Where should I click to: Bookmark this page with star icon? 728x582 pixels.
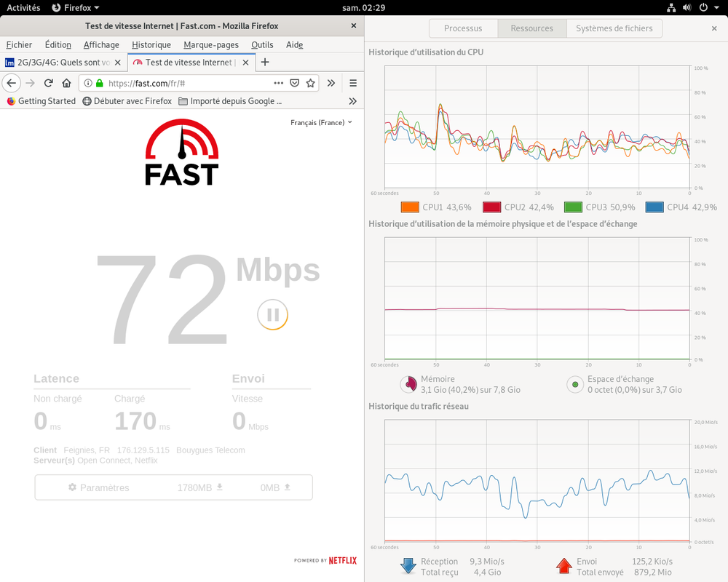click(x=311, y=83)
